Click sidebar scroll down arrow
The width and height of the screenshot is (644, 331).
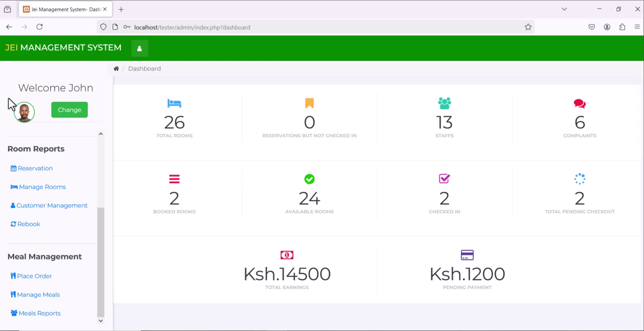coord(101,320)
